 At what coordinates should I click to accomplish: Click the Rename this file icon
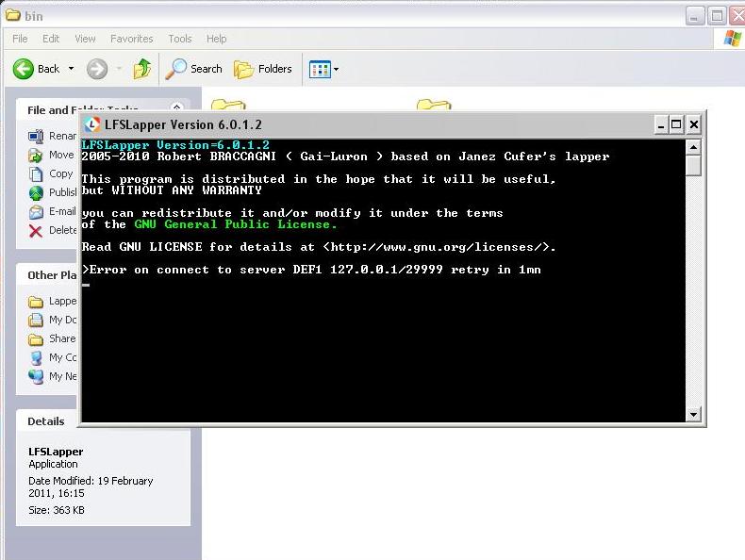36,137
